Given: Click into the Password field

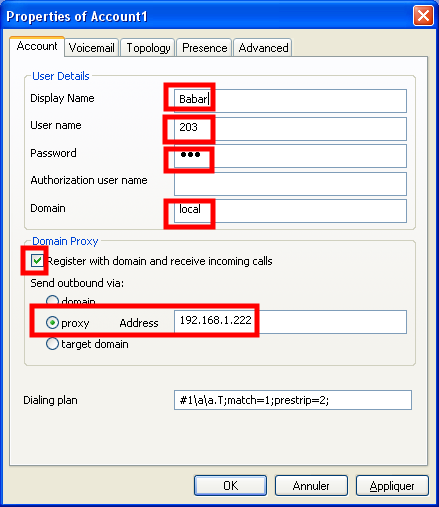Looking at the screenshot, I should tap(290, 156).
